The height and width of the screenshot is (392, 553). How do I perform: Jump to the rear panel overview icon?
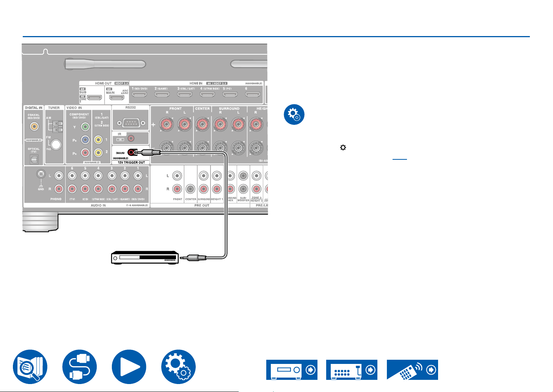352,370
